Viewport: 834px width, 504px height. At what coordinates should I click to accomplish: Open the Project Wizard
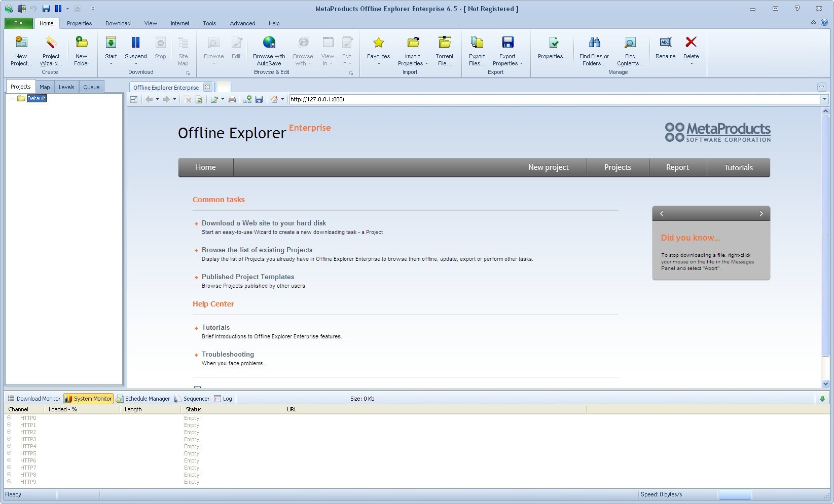51,51
